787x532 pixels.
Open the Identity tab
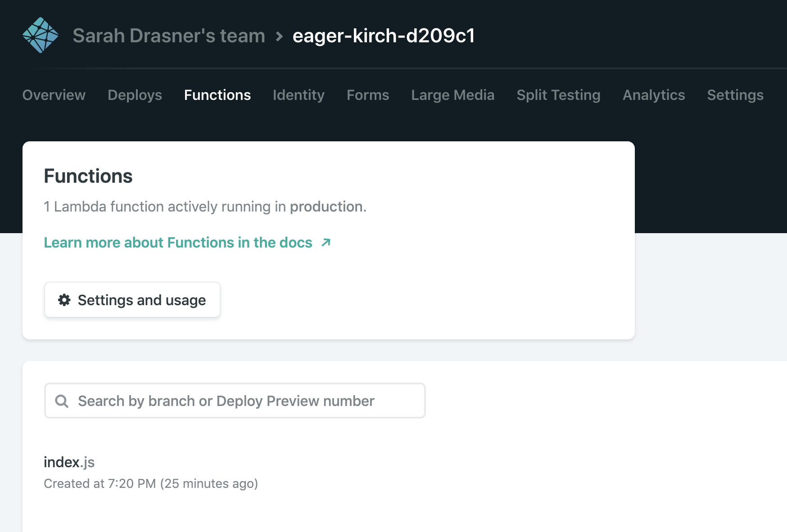tap(299, 95)
